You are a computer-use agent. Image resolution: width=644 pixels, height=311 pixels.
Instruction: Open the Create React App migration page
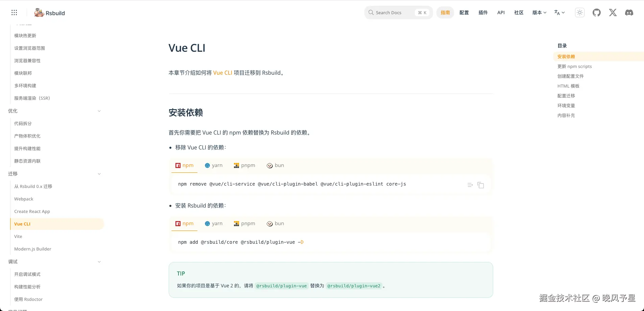tap(32, 211)
